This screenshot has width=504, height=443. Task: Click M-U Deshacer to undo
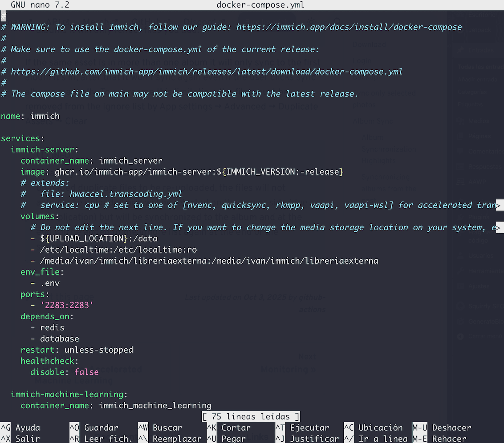(442, 428)
